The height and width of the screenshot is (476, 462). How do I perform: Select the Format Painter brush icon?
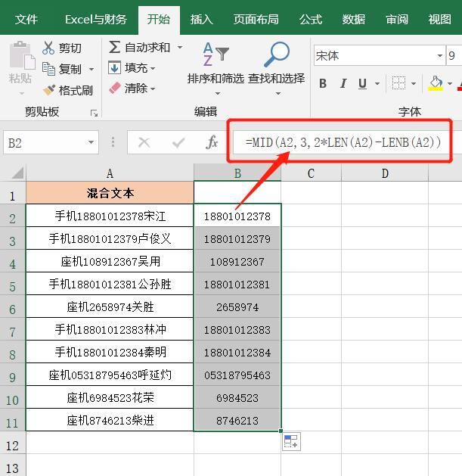[x=49, y=90]
